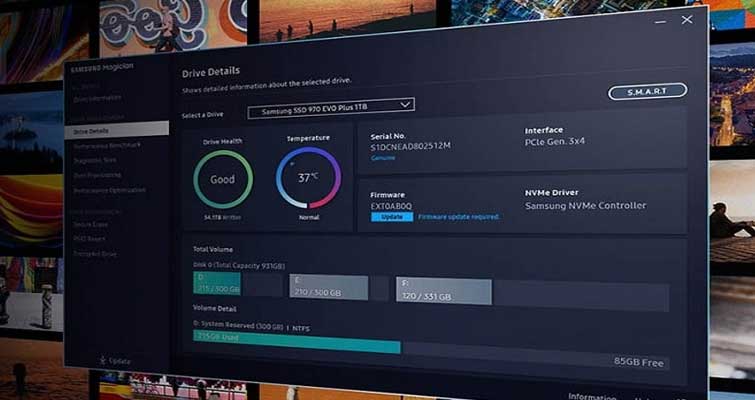This screenshot has height=400, width=755.
Task: Click the 85GB Free label
Action: (x=638, y=362)
